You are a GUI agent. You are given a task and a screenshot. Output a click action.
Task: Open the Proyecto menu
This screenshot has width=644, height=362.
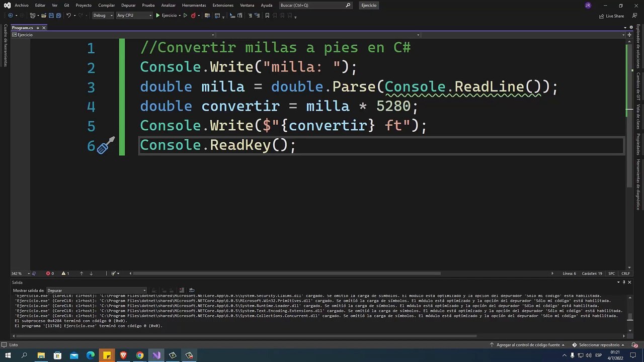(x=84, y=5)
